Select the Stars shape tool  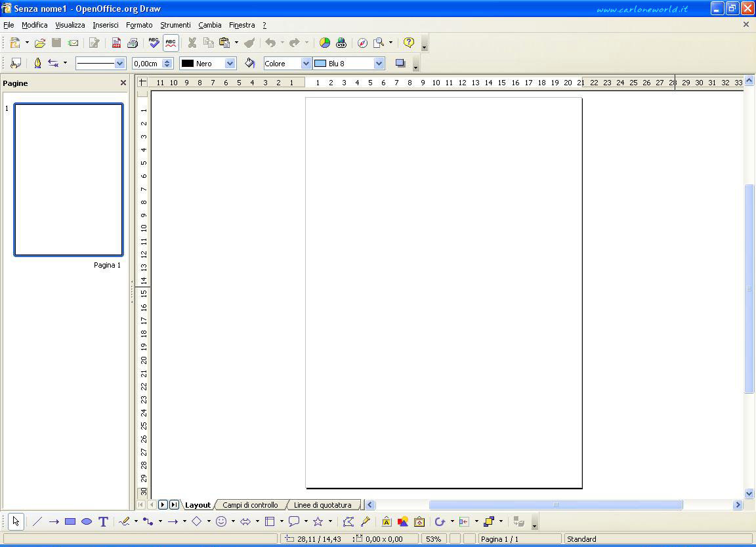(x=318, y=521)
